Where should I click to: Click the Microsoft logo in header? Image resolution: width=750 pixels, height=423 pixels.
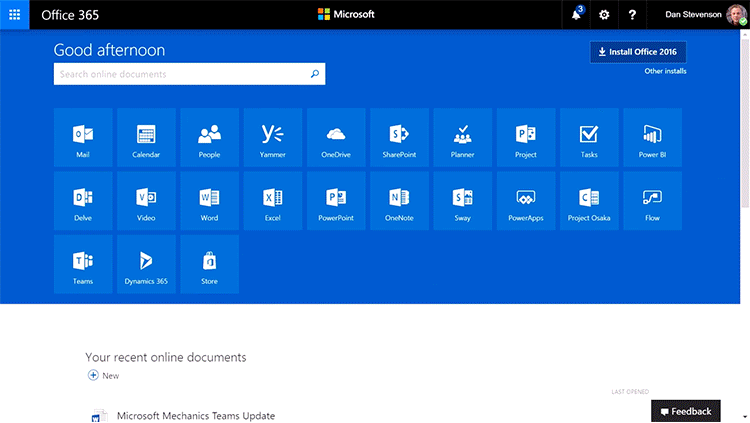[x=346, y=14]
